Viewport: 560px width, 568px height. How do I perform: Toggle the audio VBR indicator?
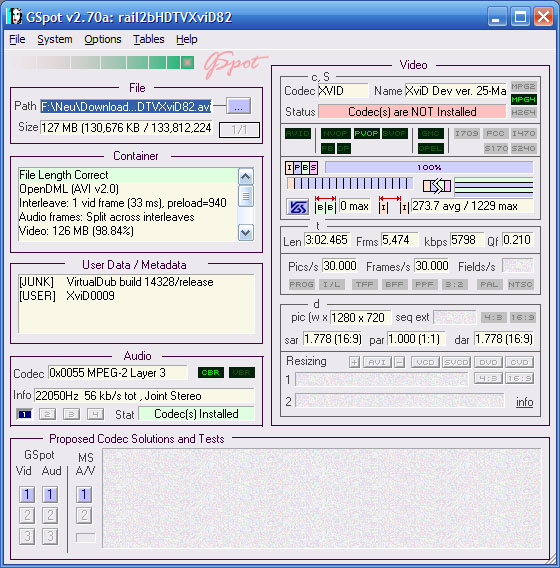click(x=242, y=372)
